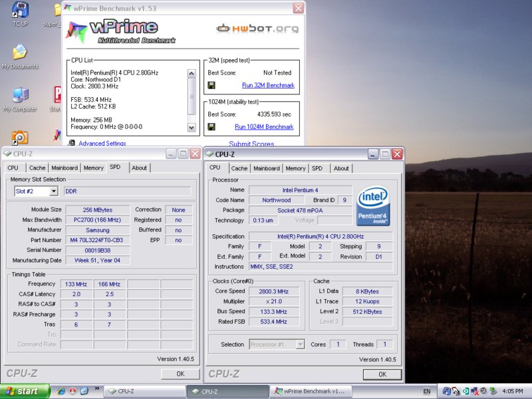Viewport: 532px width, 399px height.
Task: Minimize the right CPU-Z window
Action: point(372,154)
